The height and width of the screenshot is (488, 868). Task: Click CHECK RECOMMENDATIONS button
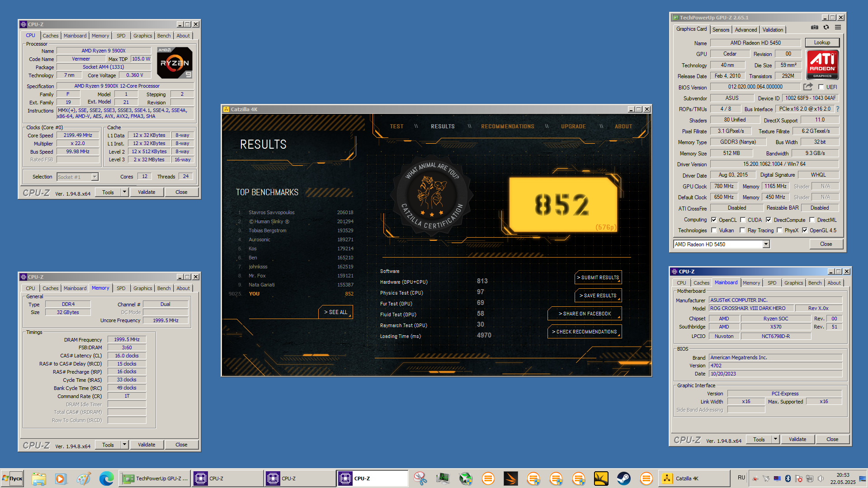pyautogui.click(x=585, y=332)
